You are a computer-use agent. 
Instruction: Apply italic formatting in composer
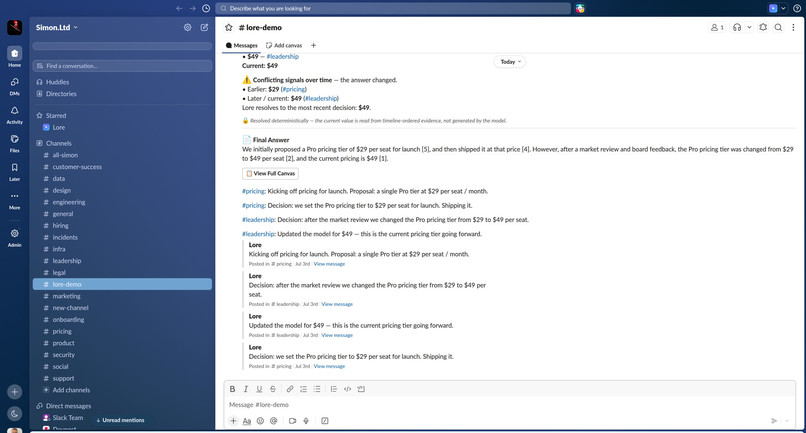pos(246,389)
